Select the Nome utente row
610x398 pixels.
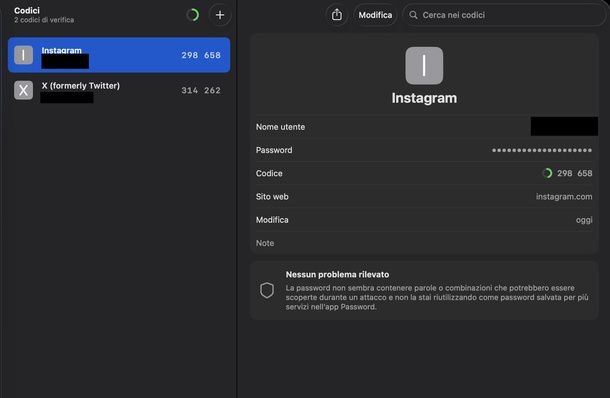point(424,127)
